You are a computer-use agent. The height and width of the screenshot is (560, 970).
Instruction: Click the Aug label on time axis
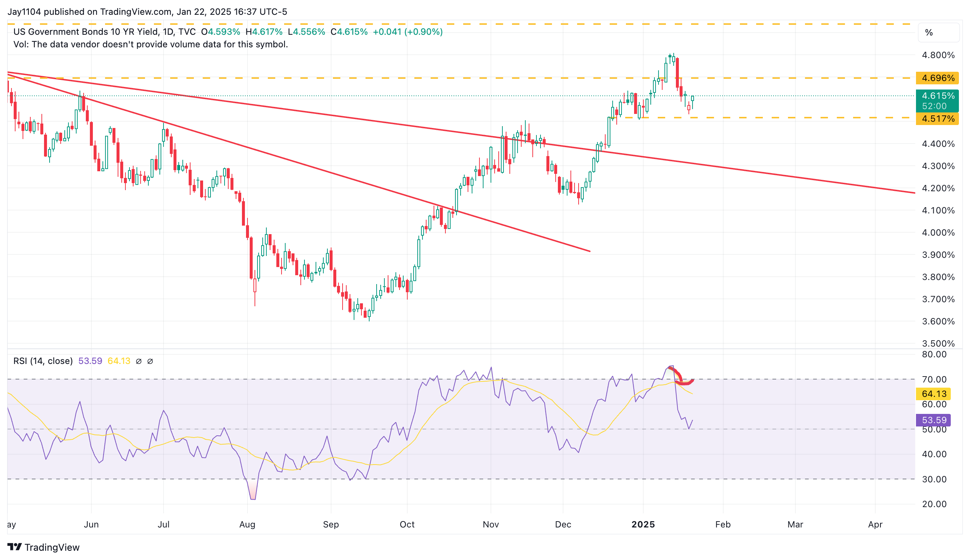tap(247, 524)
